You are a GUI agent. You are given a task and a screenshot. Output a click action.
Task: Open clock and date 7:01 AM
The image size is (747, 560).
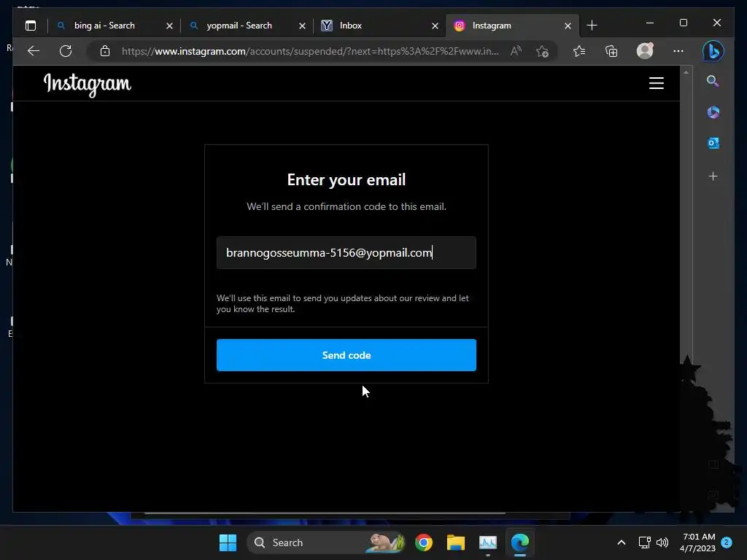pyautogui.click(x=698, y=542)
